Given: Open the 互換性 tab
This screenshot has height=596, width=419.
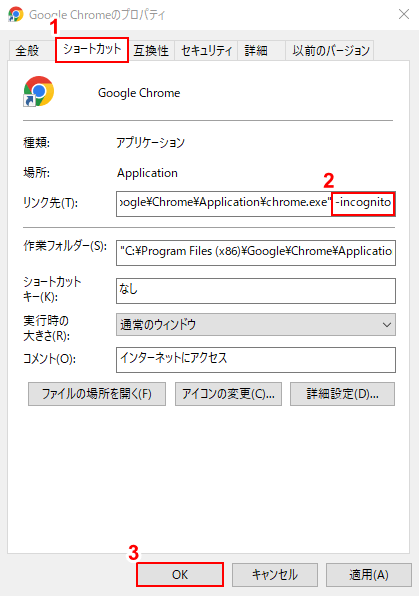Looking at the screenshot, I should point(151,50).
